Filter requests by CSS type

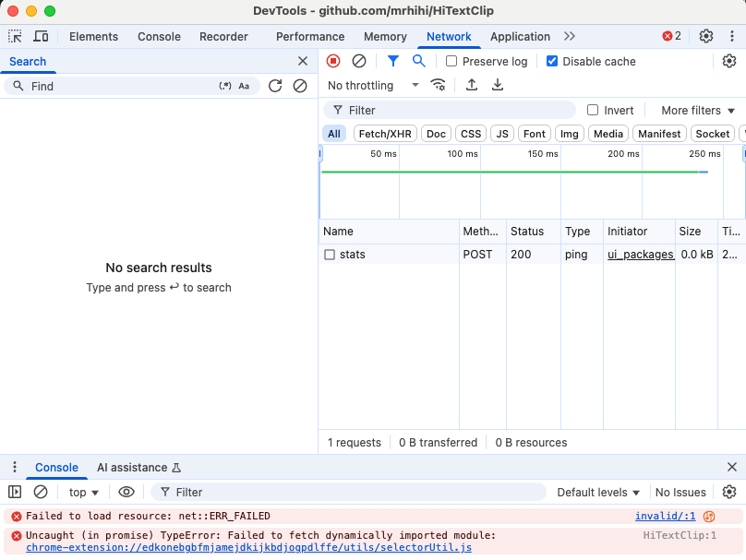[x=471, y=134]
